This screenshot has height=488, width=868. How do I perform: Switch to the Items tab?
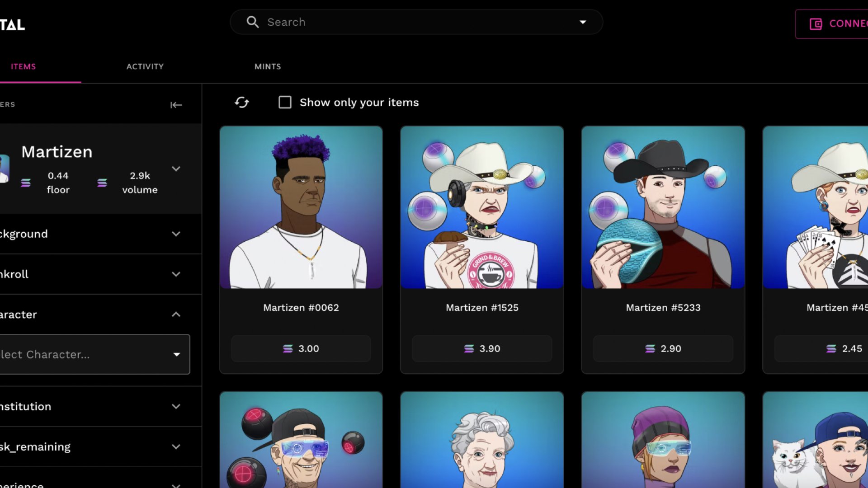point(24,66)
